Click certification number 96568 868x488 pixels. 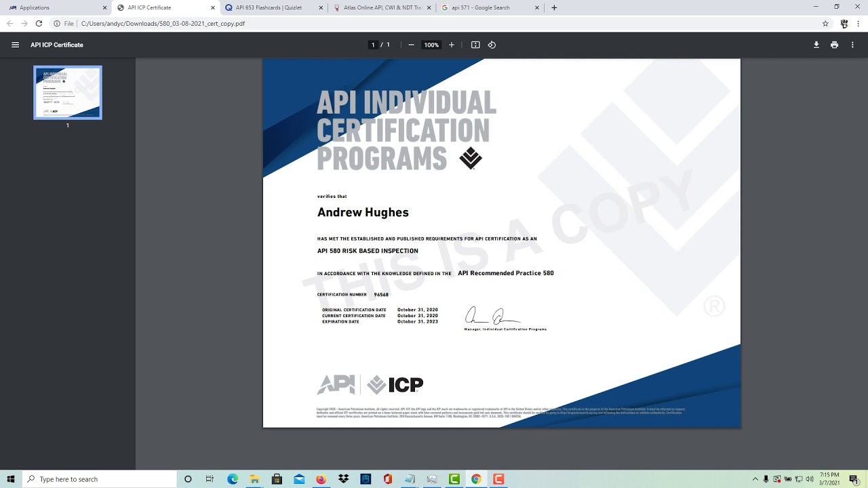click(x=381, y=295)
